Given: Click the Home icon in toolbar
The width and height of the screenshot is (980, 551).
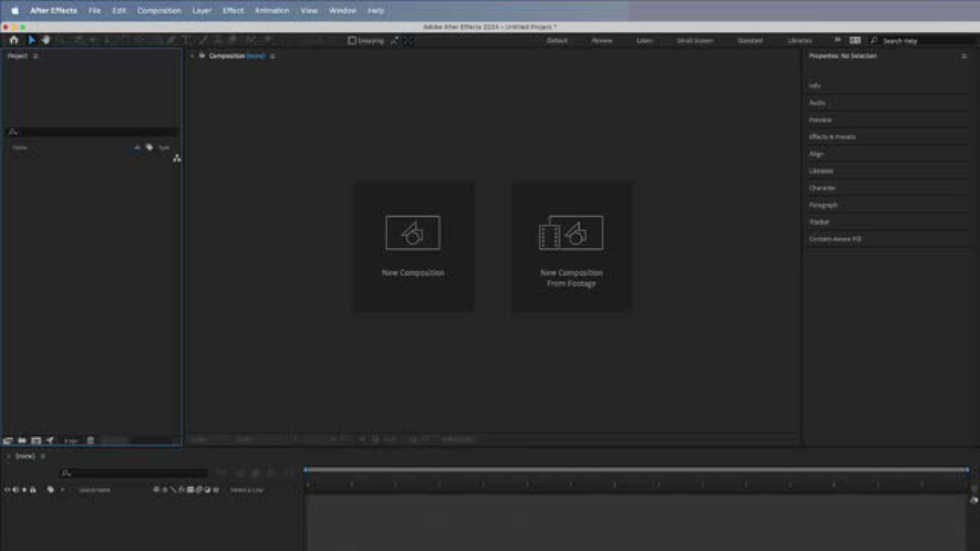Looking at the screenshot, I should tap(14, 40).
